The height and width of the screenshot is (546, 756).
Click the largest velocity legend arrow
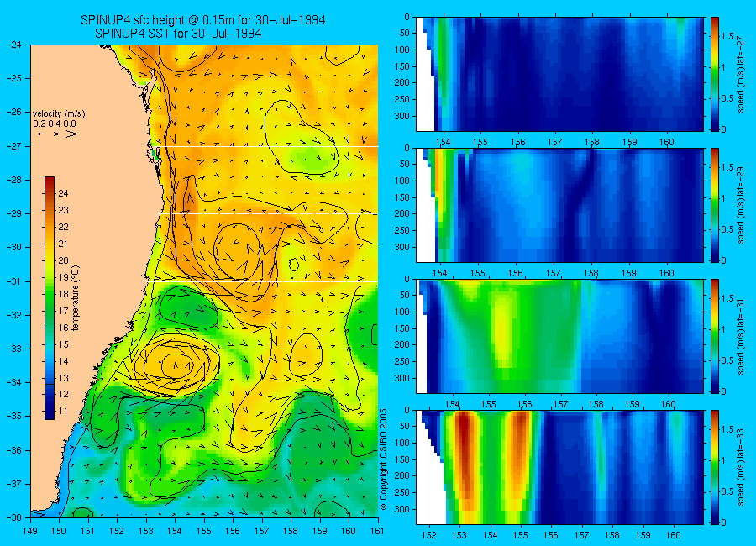pyautogui.click(x=72, y=134)
